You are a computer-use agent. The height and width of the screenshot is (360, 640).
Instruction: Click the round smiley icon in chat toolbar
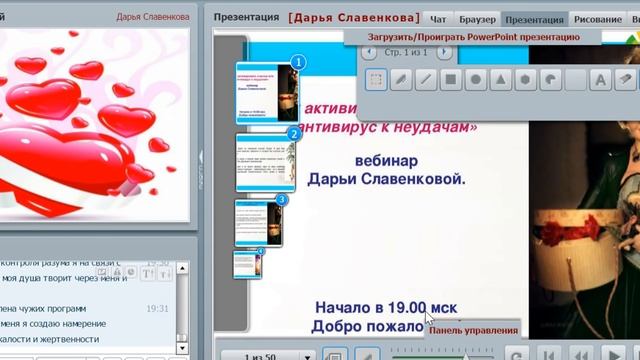(131, 272)
